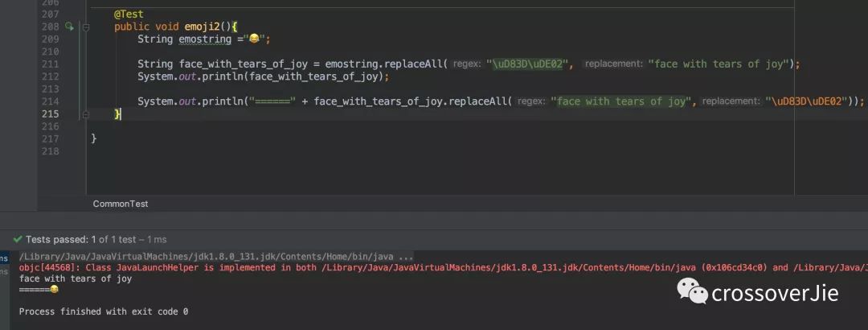Click the replacement hint on line 214

[x=732, y=101]
